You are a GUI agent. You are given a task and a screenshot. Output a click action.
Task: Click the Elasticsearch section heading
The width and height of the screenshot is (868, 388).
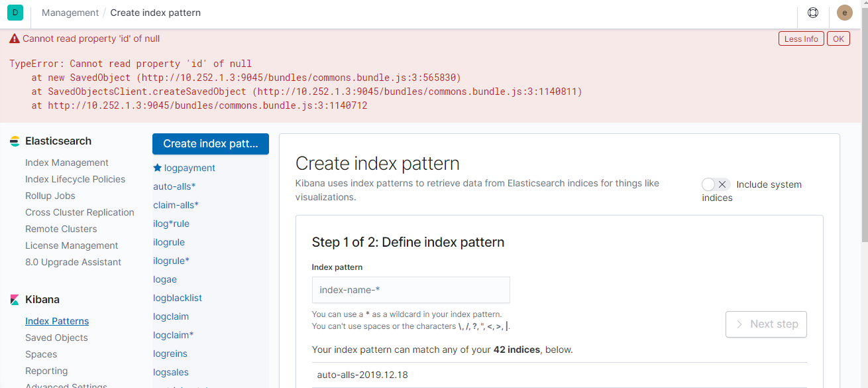58,141
